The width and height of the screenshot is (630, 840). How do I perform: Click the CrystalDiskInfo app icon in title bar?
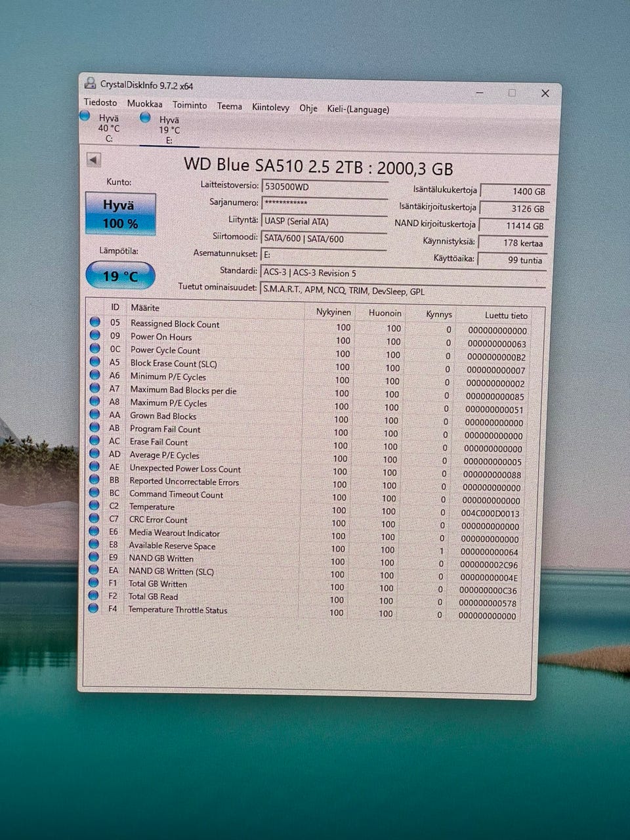90,83
